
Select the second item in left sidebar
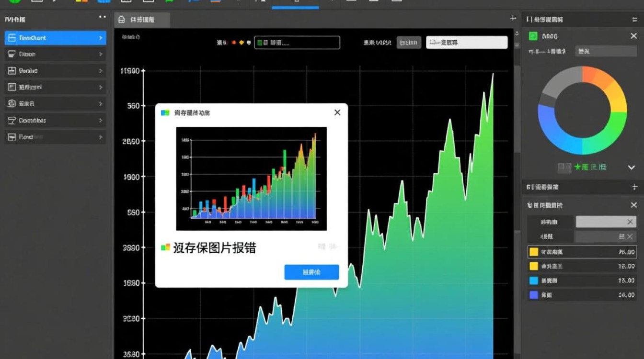pyautogui.click(x=55, y=55)
